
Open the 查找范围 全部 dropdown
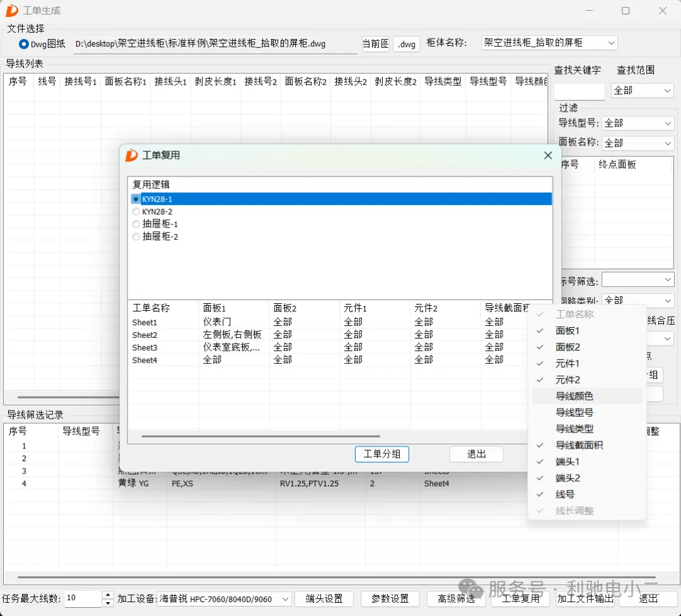point(642,91)
